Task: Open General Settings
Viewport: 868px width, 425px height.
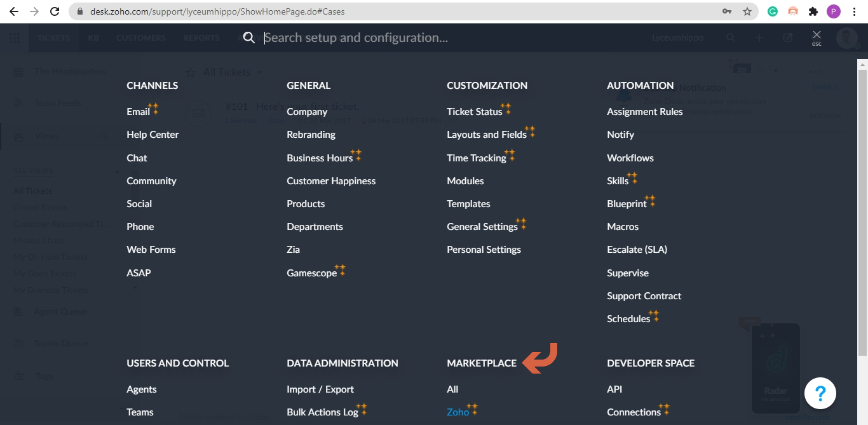Action: coord(482,226)
